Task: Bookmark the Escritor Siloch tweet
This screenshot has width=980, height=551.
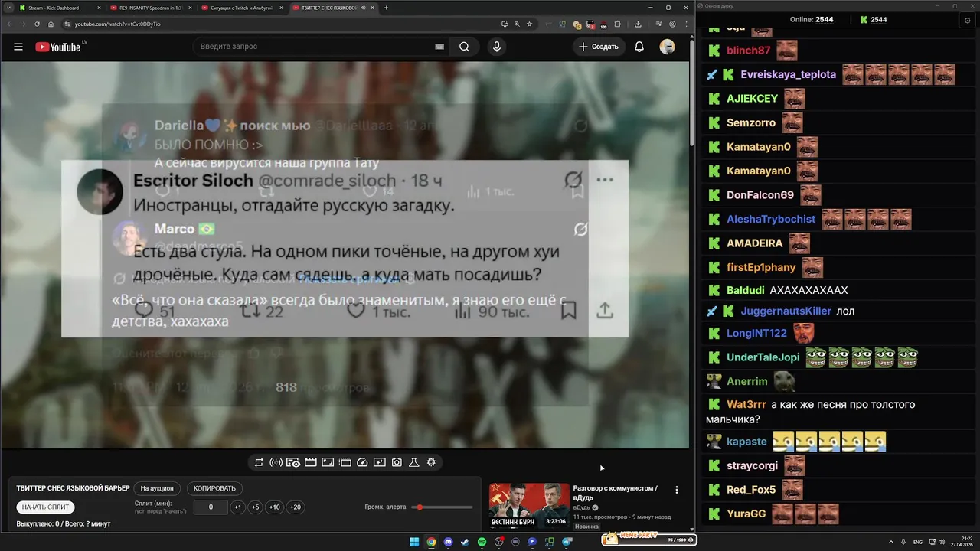Action: [x=568, y=311]
